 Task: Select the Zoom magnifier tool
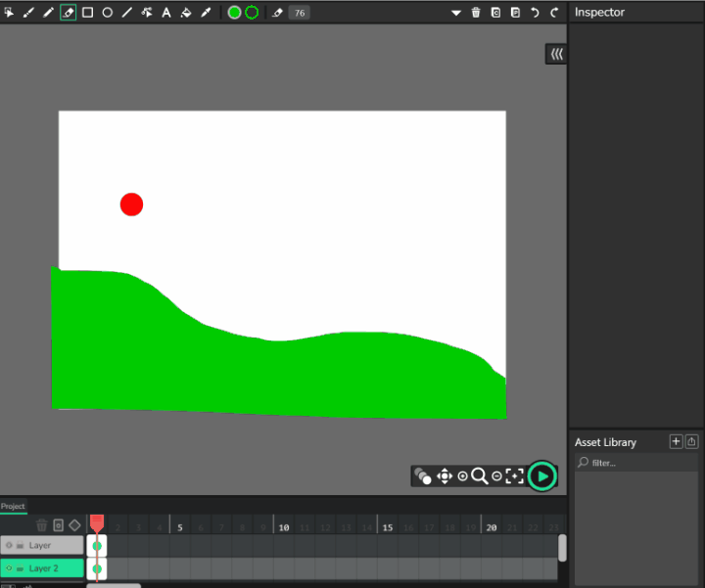click(x=479, y=476)
